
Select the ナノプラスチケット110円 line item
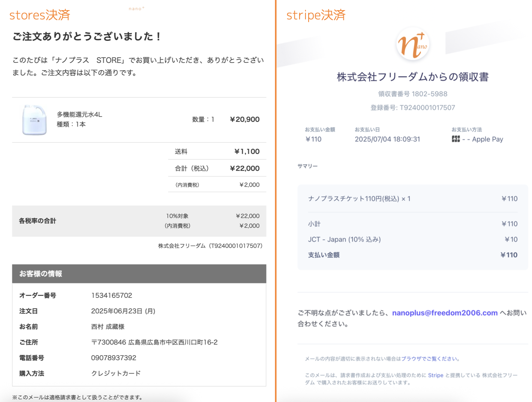[x=359, y=199]
